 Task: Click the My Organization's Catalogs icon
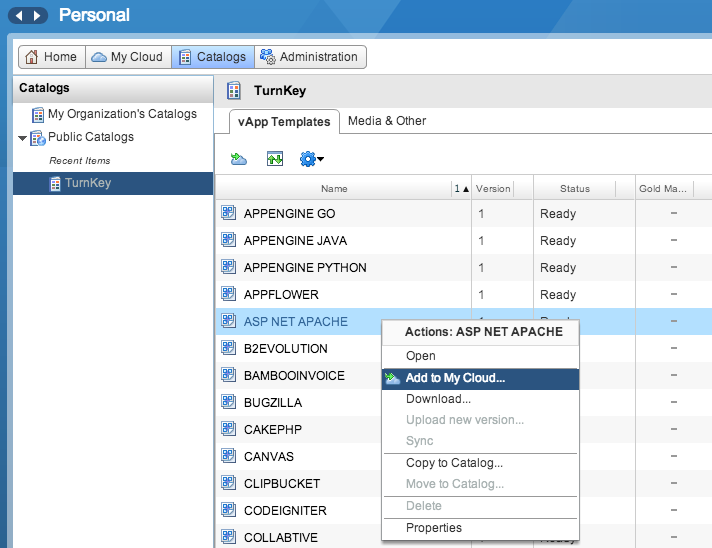[38, 114]
